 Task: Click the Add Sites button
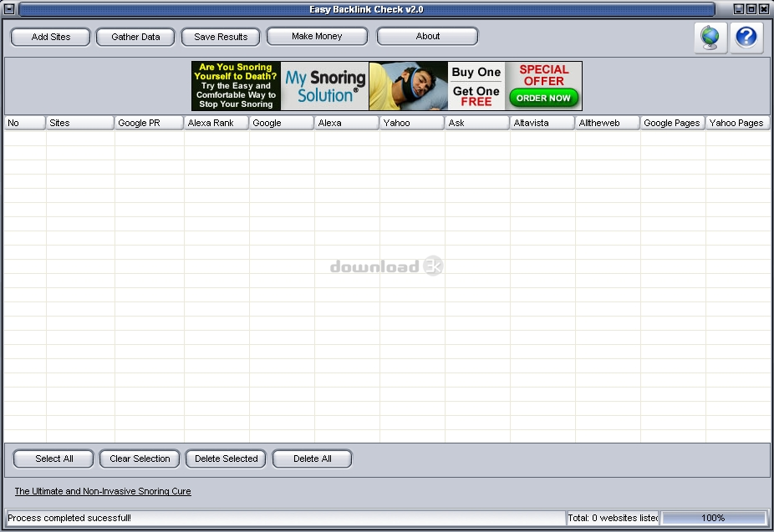pos(50,37)
